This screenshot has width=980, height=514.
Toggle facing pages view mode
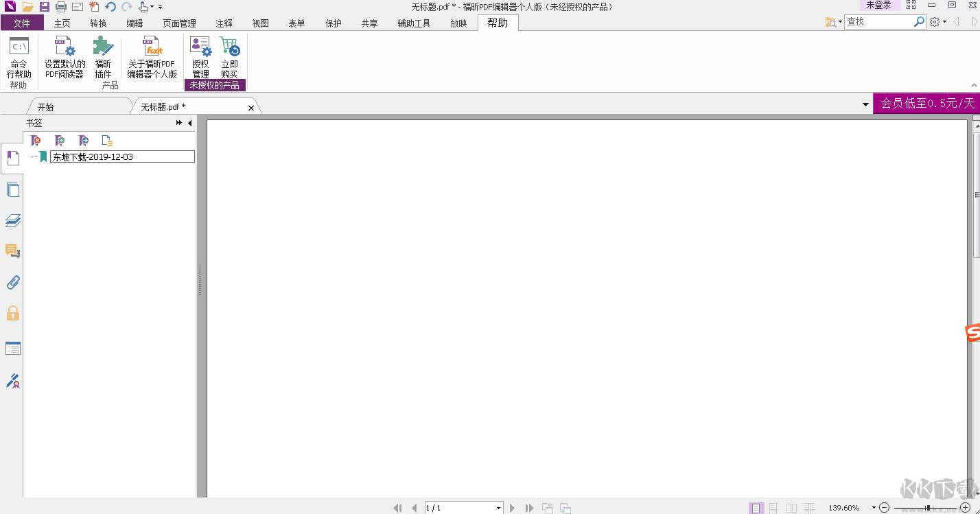click(792, 508)
